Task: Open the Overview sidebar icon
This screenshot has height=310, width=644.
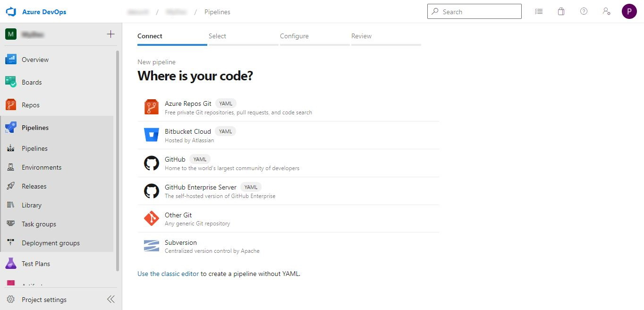Action: click(11, 60)
